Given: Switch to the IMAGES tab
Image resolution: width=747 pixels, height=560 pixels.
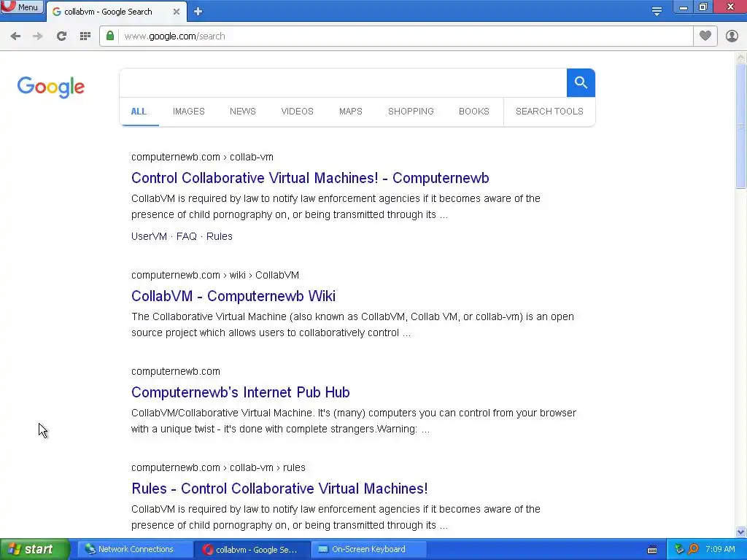Looking at the screenshot, I should [x=189, y=112].
